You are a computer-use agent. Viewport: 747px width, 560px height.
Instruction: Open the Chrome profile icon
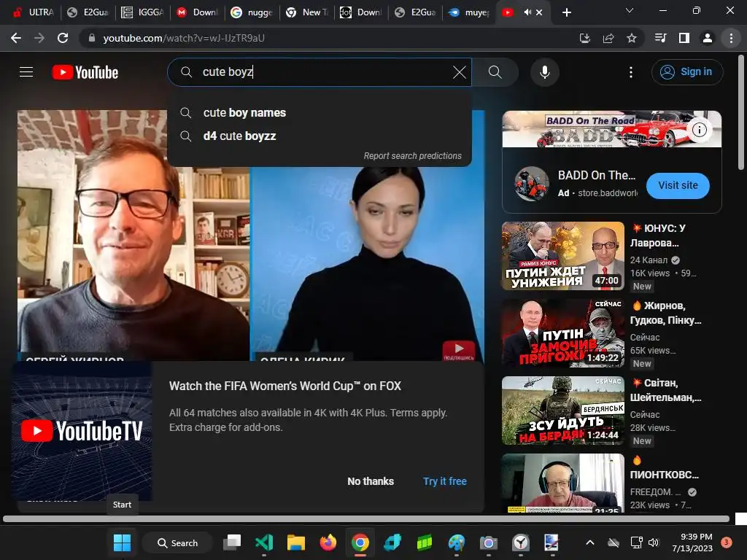click(708, 38)
